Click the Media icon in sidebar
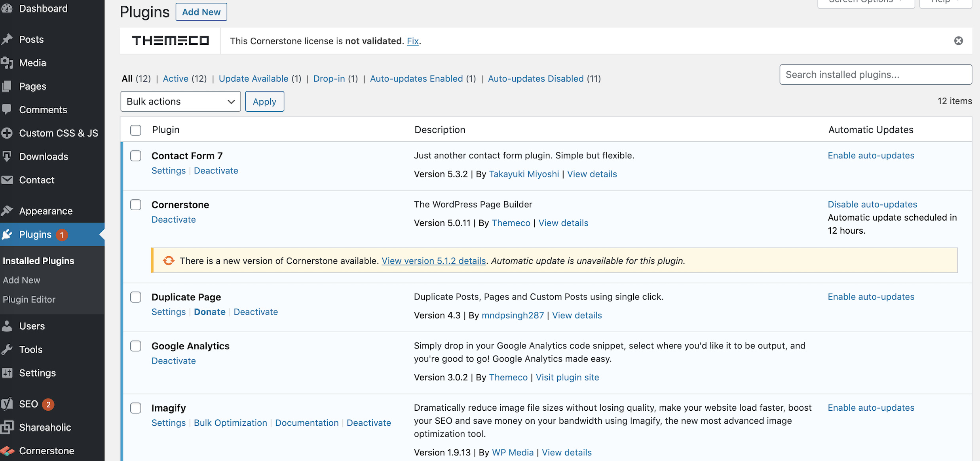The height and width of the screenshot is (461, 980). (7, 63)
